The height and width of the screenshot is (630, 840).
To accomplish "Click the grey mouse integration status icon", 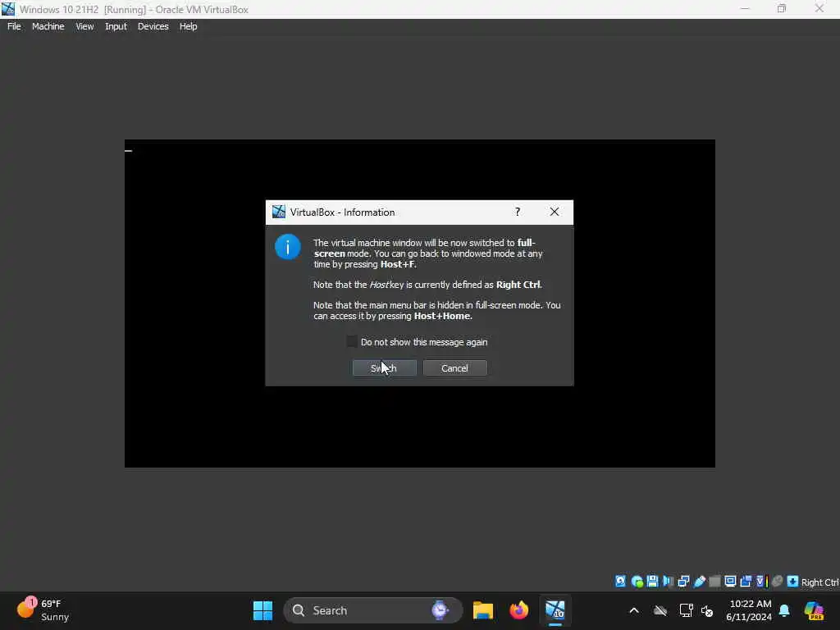I will pos(778,582).
